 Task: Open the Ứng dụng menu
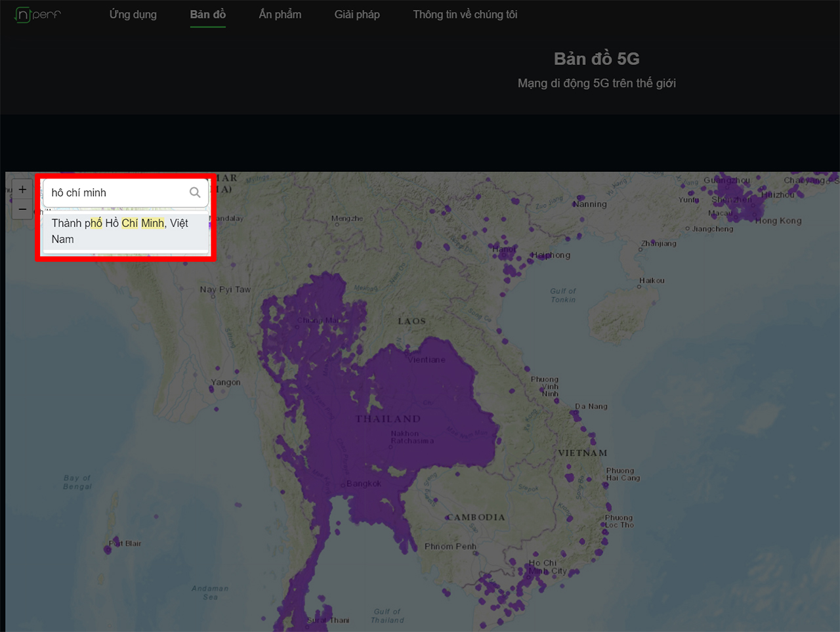coord(133,14)
